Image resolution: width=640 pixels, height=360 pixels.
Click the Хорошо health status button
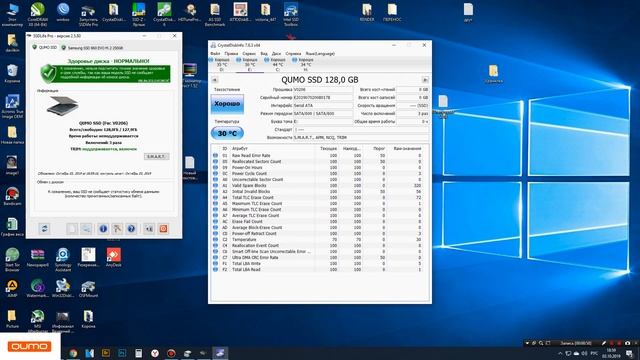point(227,104)
